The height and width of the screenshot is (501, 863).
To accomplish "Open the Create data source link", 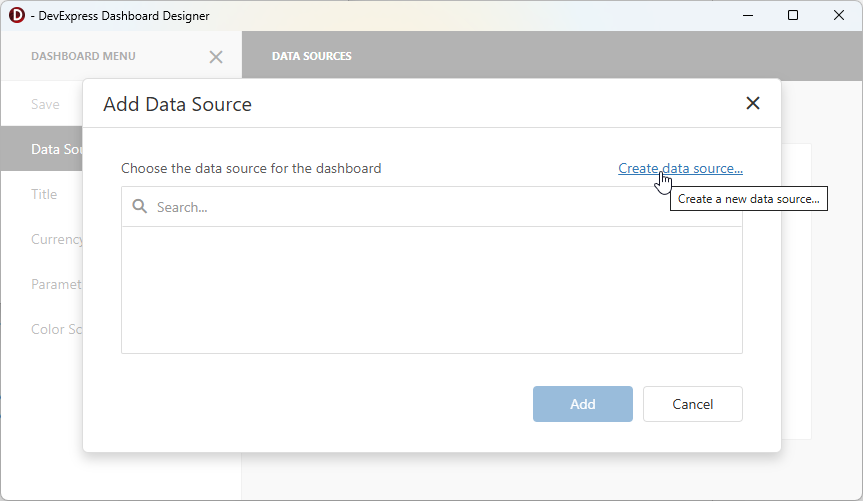I will pyautogui.click(x=680, y=168).
